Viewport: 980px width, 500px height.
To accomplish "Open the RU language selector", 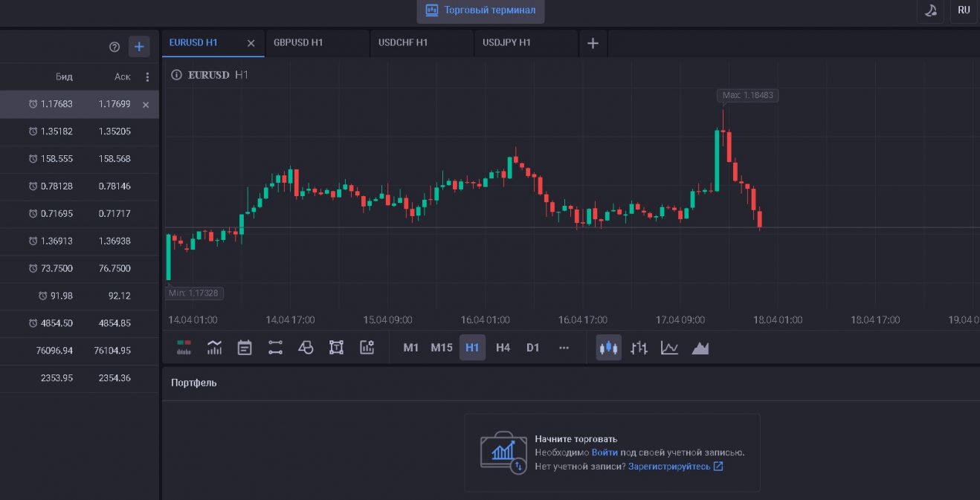I will click(964, 10).
